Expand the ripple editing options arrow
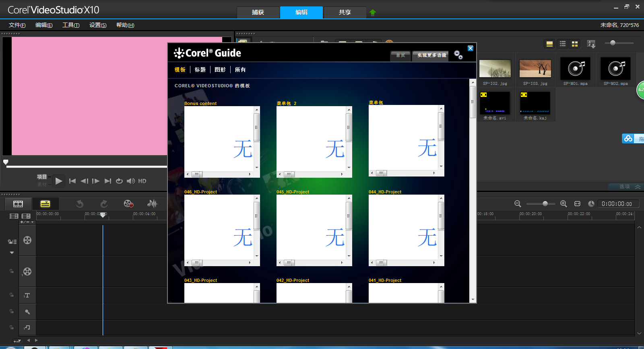644x349 pixels. 12,253
